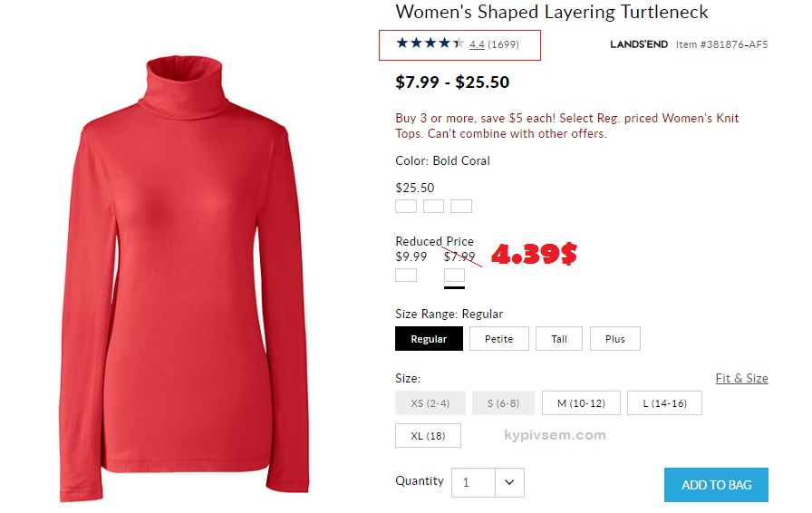Select size XS (2-4)
Image resolution: width=812 pixels, height=513 pixels.
pyautogui.click(x=430, y=403)
